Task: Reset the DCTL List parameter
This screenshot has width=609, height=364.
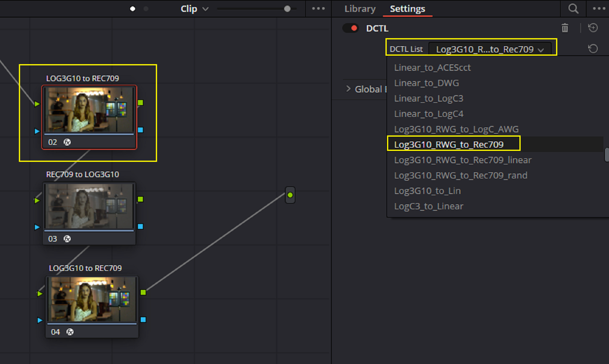Action: click(593, 49)
